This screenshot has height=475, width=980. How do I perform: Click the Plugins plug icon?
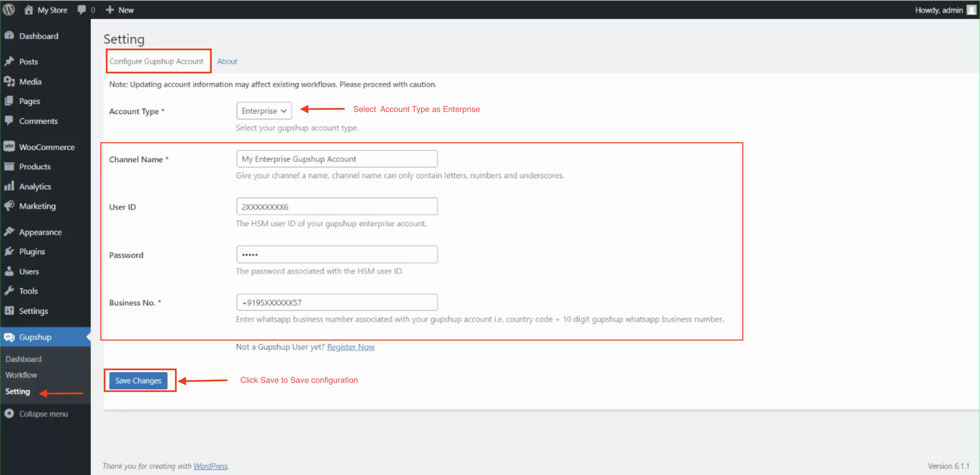(9, 251)
